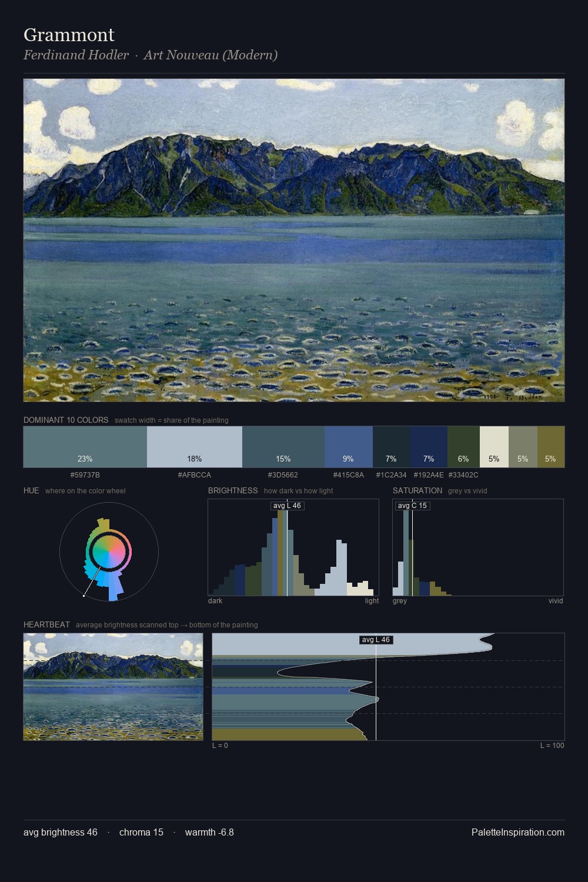The width and height of the screenshot is (588, 882).
Task: Click the 'light' axis label under brightness
Action: coord(372,601)
